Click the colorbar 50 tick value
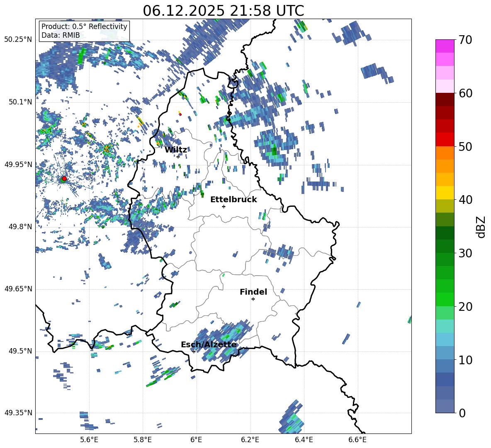Screen dimensions: 491x448 click(x=465, y=146)
